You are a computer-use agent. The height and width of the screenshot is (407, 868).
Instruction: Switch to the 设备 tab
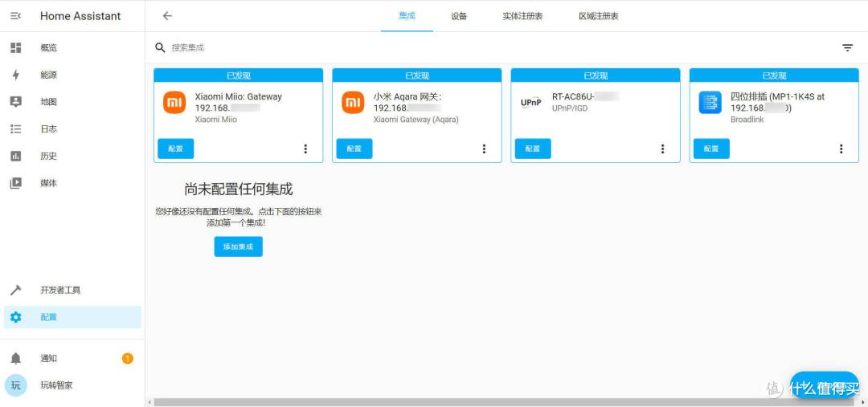459,16
